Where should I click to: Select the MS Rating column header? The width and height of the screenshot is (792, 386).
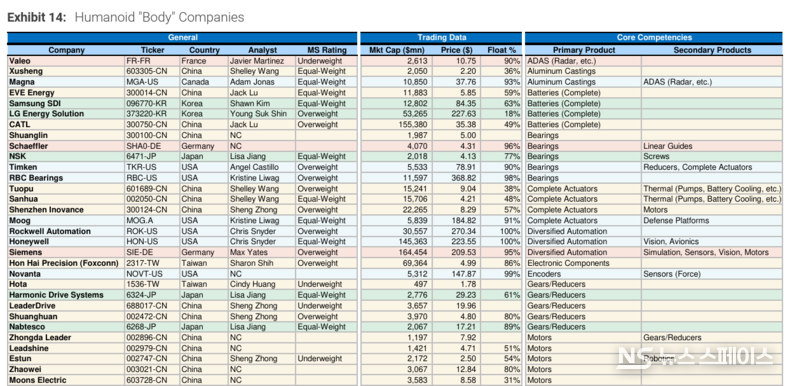coord(327,50)
